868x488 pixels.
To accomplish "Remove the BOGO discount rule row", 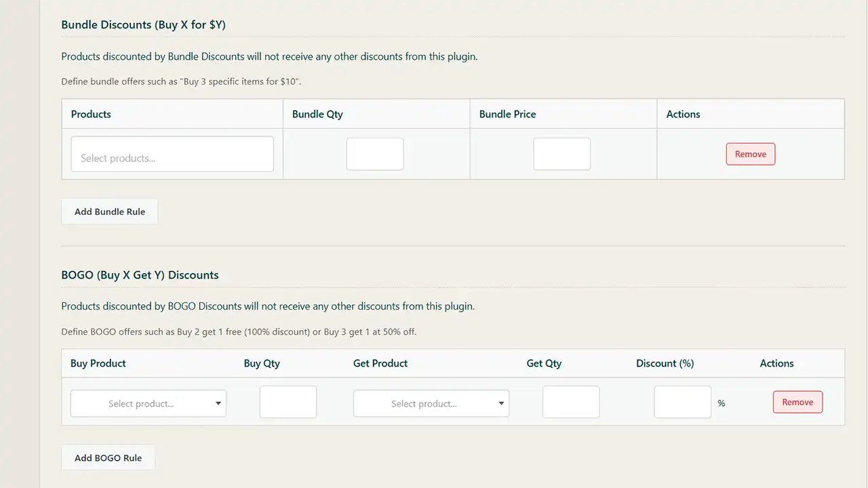I will coord(797,402).
